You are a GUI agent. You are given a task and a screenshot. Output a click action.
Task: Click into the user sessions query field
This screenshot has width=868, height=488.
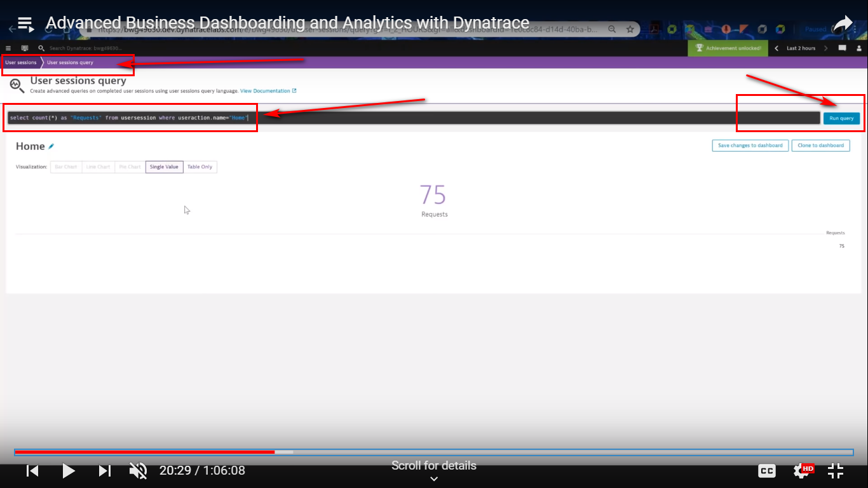(x=445, y=118)
